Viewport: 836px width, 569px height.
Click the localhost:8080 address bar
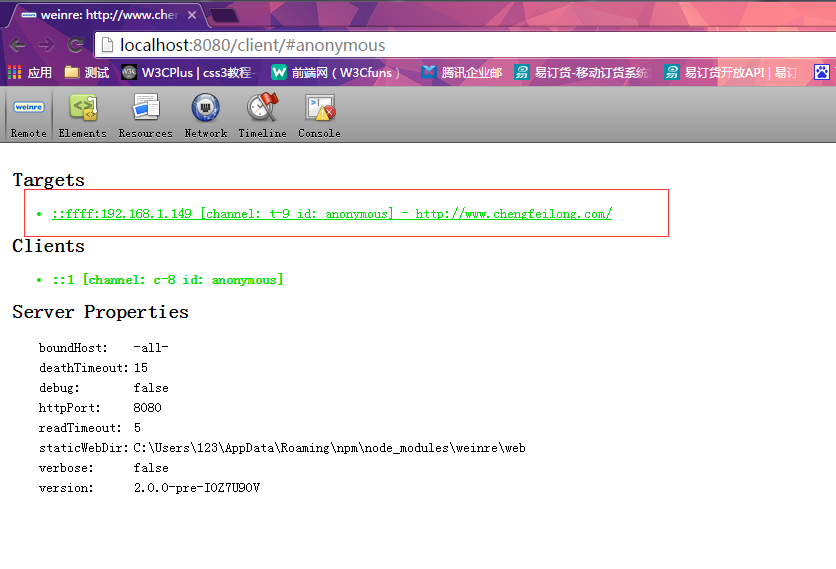(x=400, y=45)
